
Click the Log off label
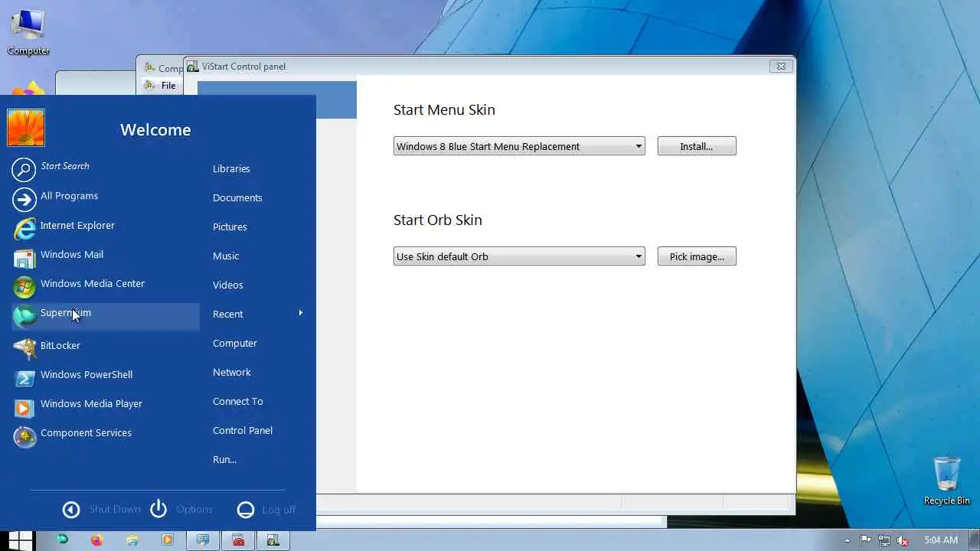click(x=279, y=510)
